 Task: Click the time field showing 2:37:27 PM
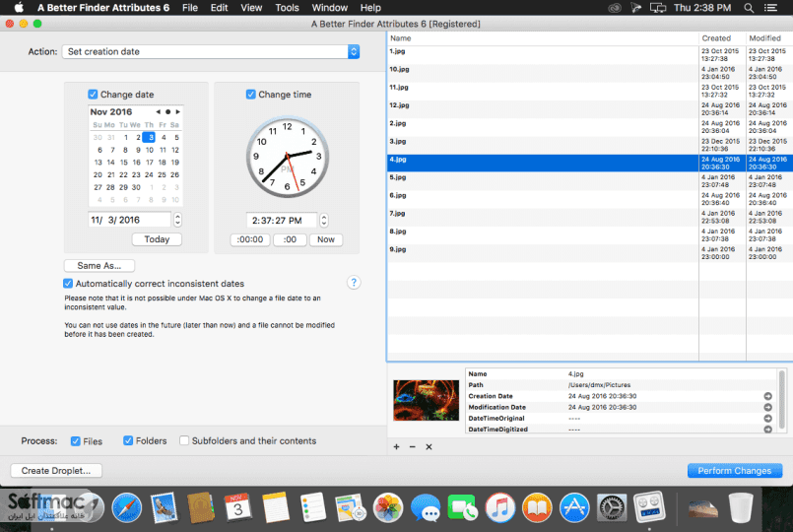click(x=282, y=221)
